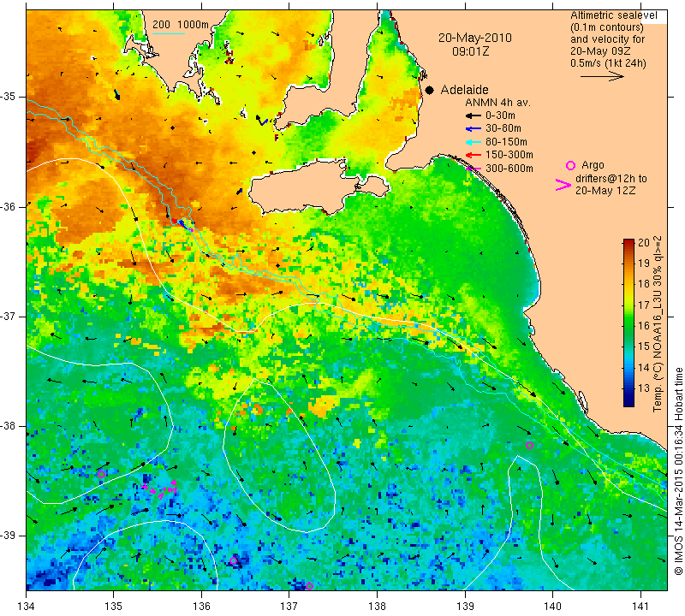Click the cyan 80-150m legend arrow
This screenshot has height=616, width=685.
(474, 142)
